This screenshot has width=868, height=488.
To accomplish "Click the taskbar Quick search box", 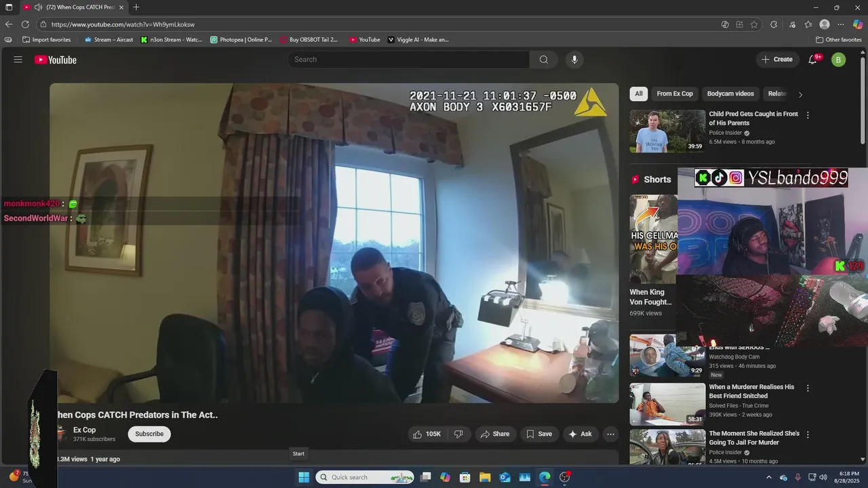I will (x=365, y=477).
